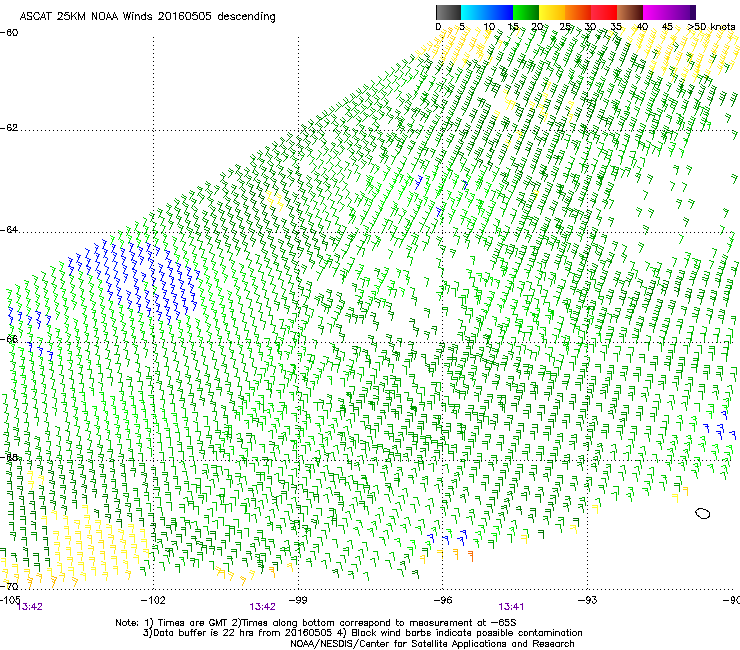Viewport: 740px width, 650px height.
Task: Click the legend scale value '10'
Action: [x=489, y=27]
